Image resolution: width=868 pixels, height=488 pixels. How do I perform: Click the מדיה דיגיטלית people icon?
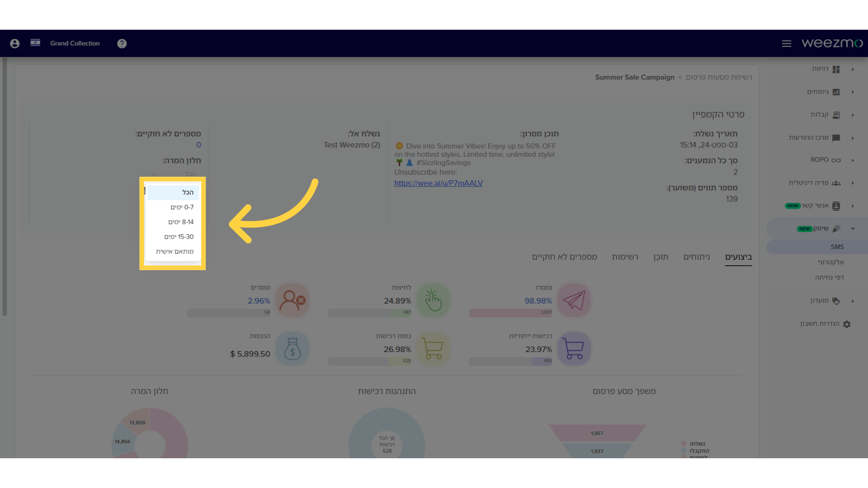[x=836, y=183]
